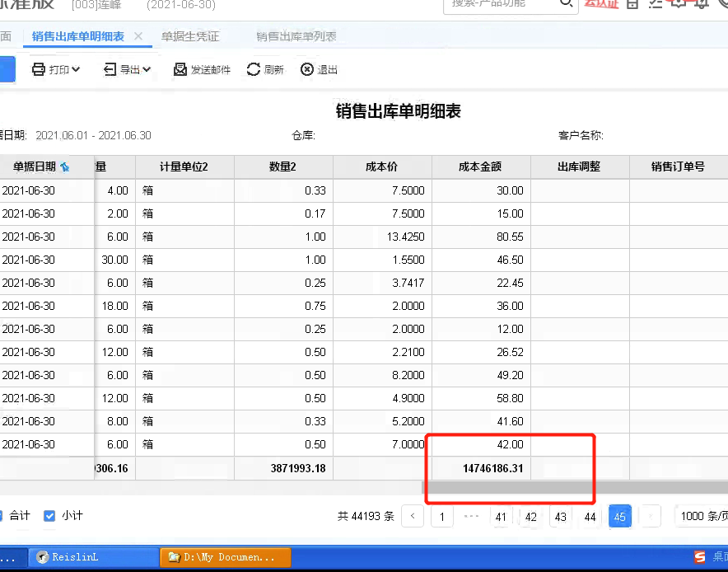
Task: Select the cost amount cell 80.55
Action: 482,237
